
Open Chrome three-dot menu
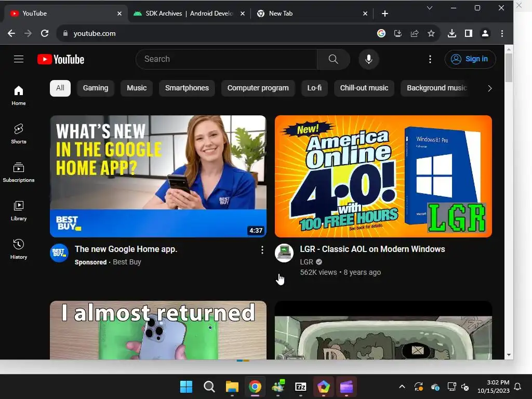(502, 33)
